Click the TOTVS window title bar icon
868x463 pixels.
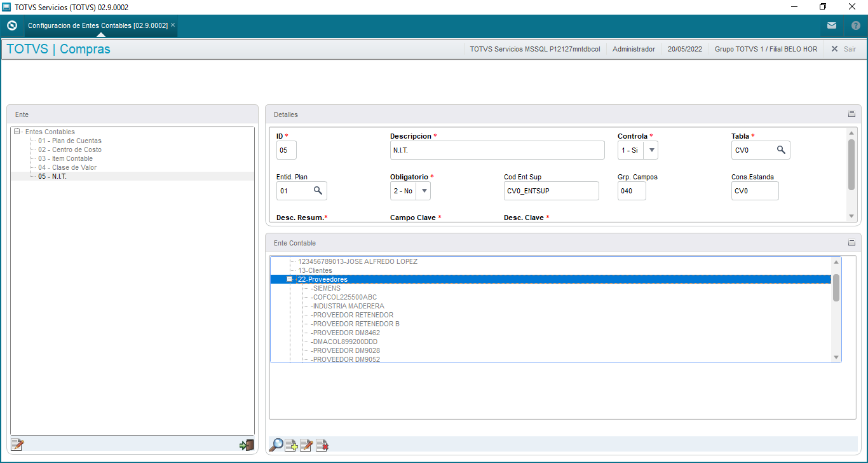coord(7,7)
